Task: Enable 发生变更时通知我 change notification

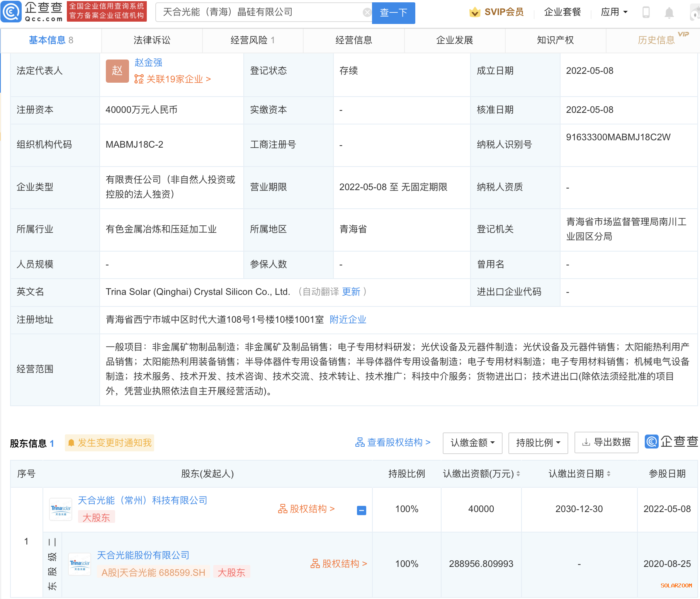Action: (x=110, y=443)
